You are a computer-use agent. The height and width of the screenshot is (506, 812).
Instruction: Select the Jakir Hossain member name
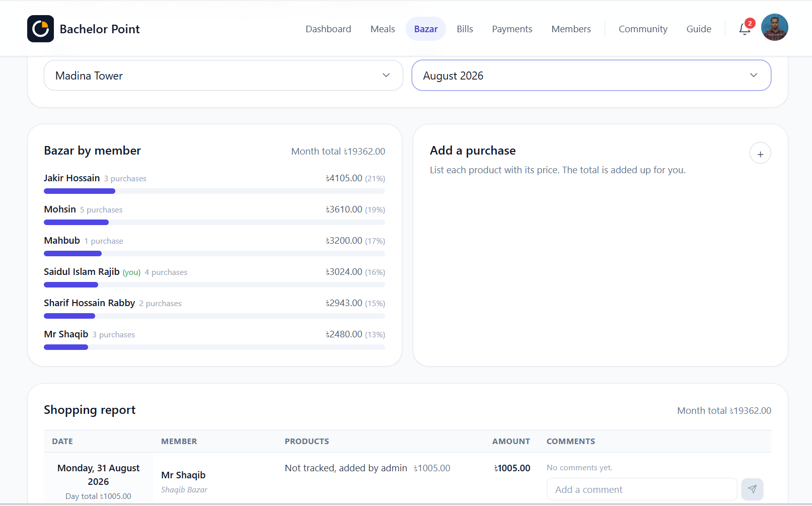pyautogui.click(x=71, y=178)
